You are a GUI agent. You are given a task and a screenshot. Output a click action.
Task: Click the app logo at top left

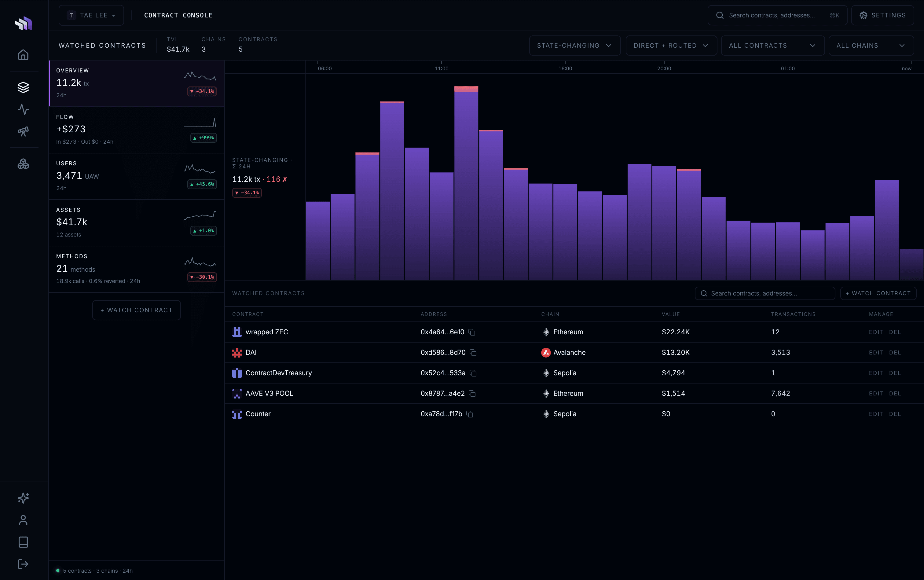coord(23,24)
